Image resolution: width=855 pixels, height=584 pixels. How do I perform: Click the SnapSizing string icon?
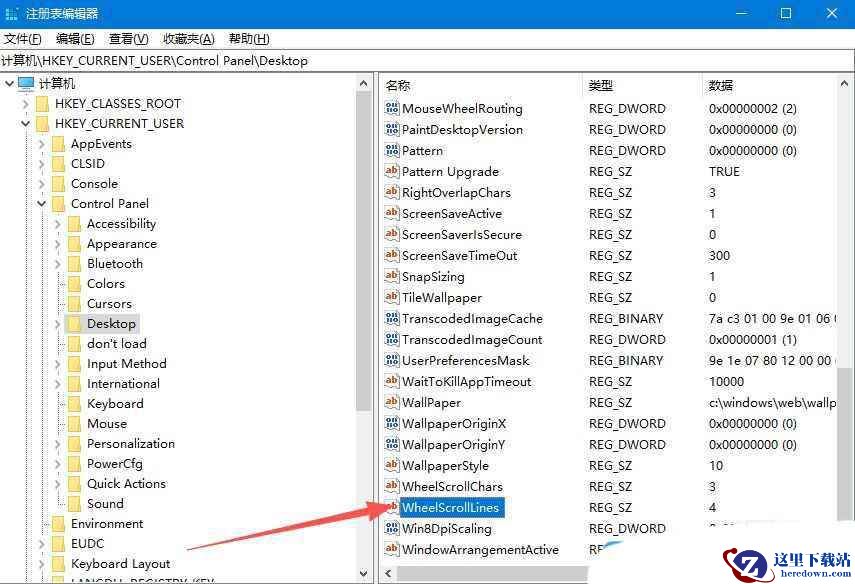pyautogui.click(x=392, y=276)
